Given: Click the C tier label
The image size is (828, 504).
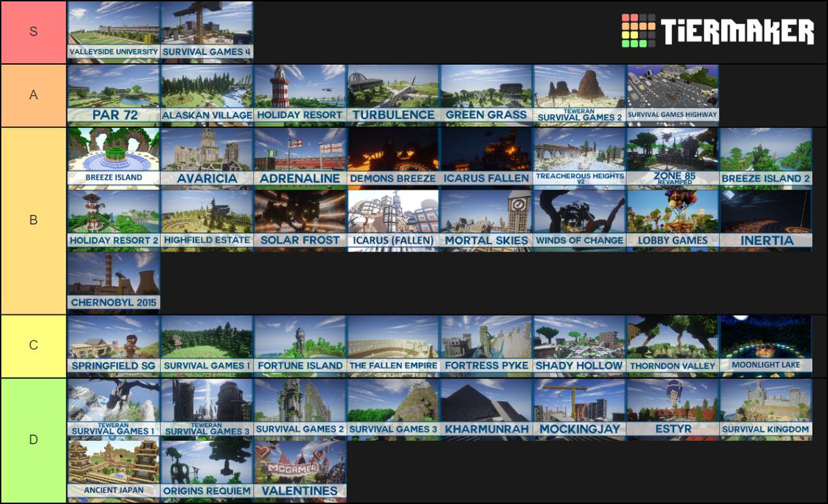Looking at the screenshot, I should click(x=33, y=346).
